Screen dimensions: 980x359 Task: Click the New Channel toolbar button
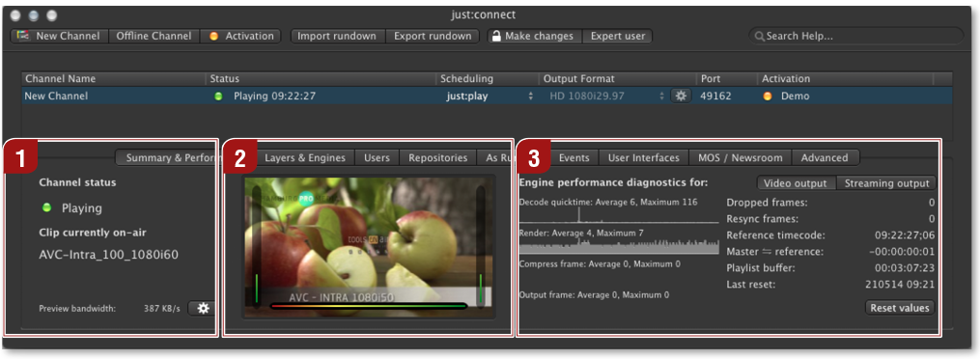tap(59, 37)
